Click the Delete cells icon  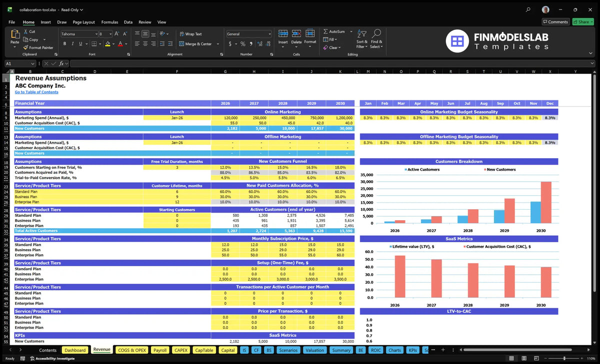(x=296, y=33)
